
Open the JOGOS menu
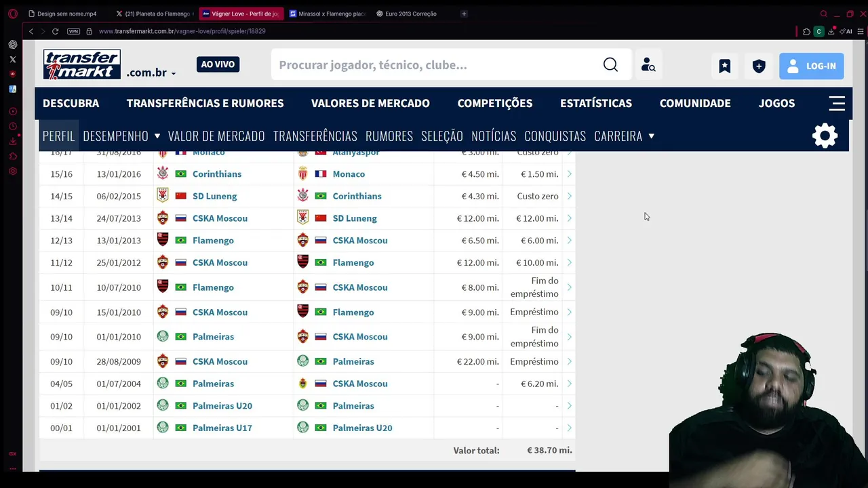tap(776, 103)
